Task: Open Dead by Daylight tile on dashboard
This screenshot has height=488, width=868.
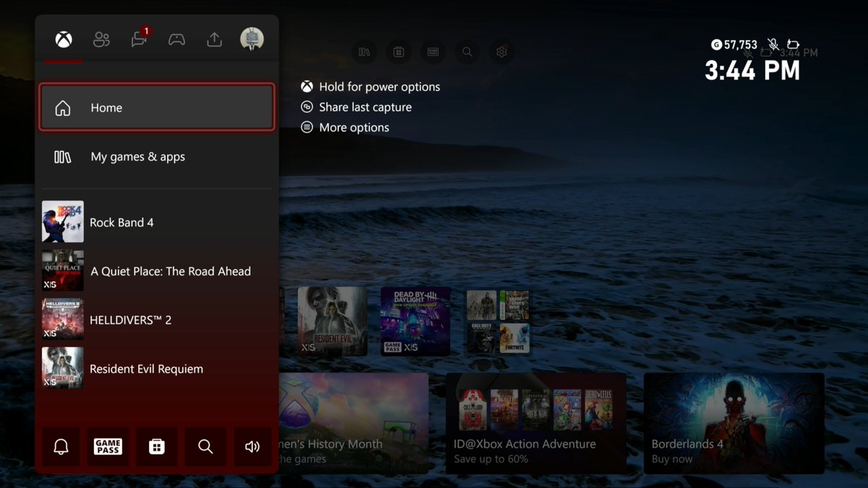Action: click(x=415, y=321)
